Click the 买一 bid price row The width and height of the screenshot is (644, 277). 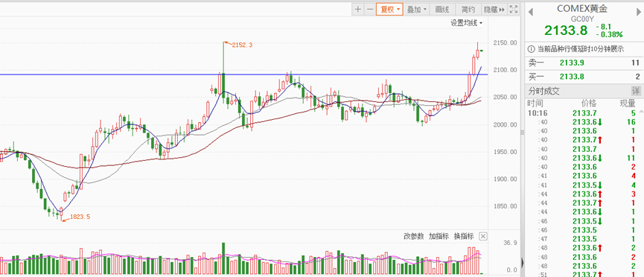point(584,77)
